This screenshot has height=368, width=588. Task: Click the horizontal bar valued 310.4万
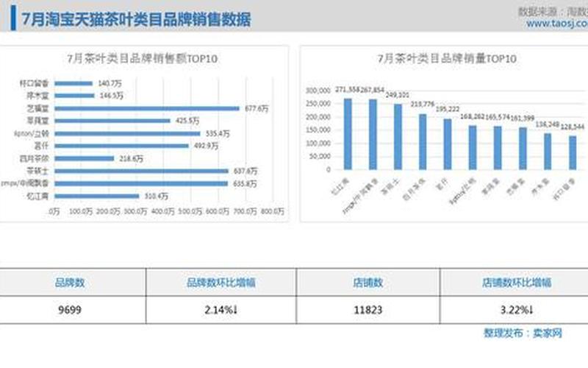97,196
